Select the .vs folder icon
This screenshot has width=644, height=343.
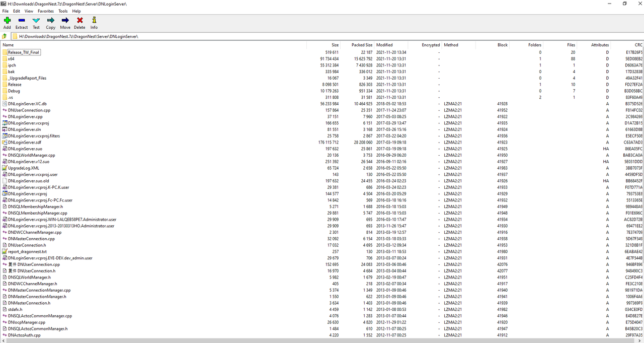[5, 97]
